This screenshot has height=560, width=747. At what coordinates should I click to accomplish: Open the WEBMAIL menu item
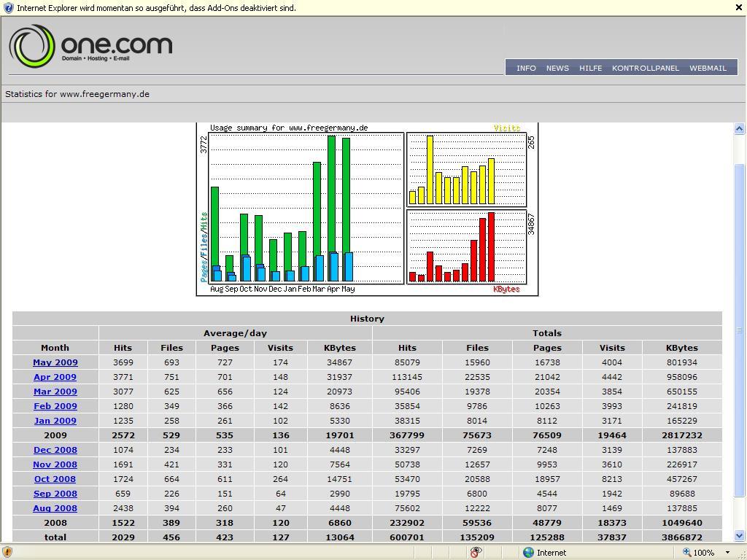tap(708, 68)
